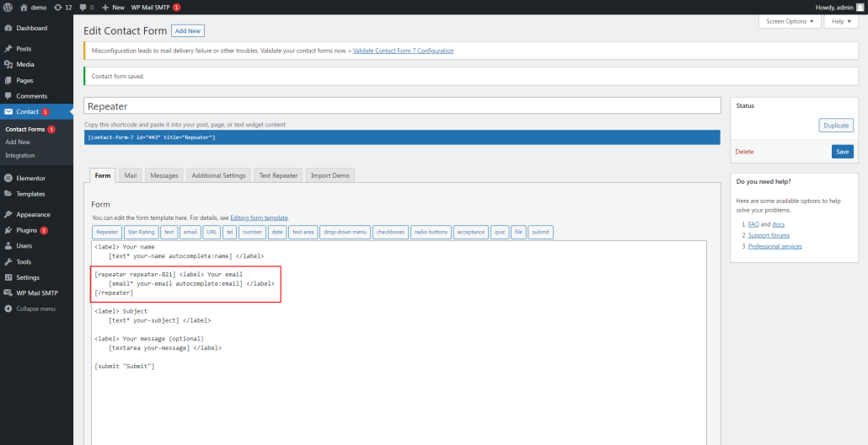This screenshot has width=868, height=445.
Task: Click the Media icon in sidebar
Action: pos(8,64)
